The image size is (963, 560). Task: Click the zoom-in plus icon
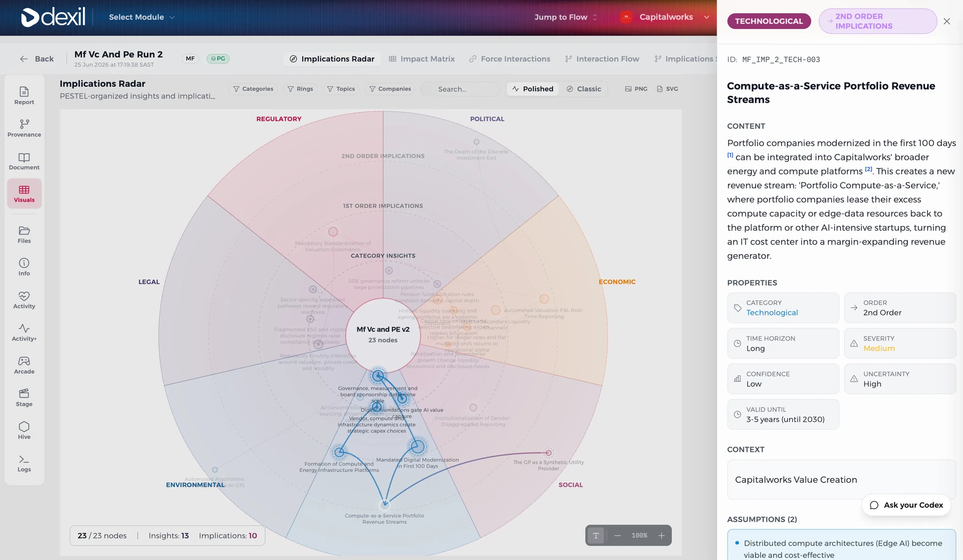coord(661,535)
